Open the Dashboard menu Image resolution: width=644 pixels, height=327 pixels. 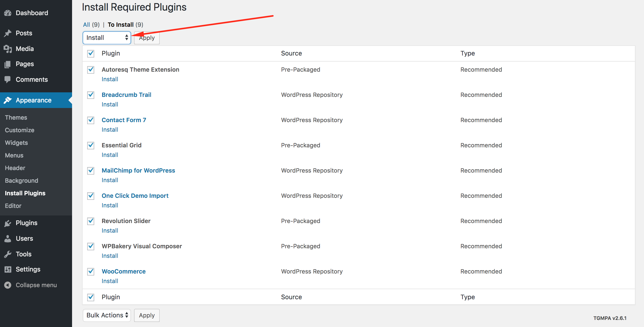click(x=36, y=13)
